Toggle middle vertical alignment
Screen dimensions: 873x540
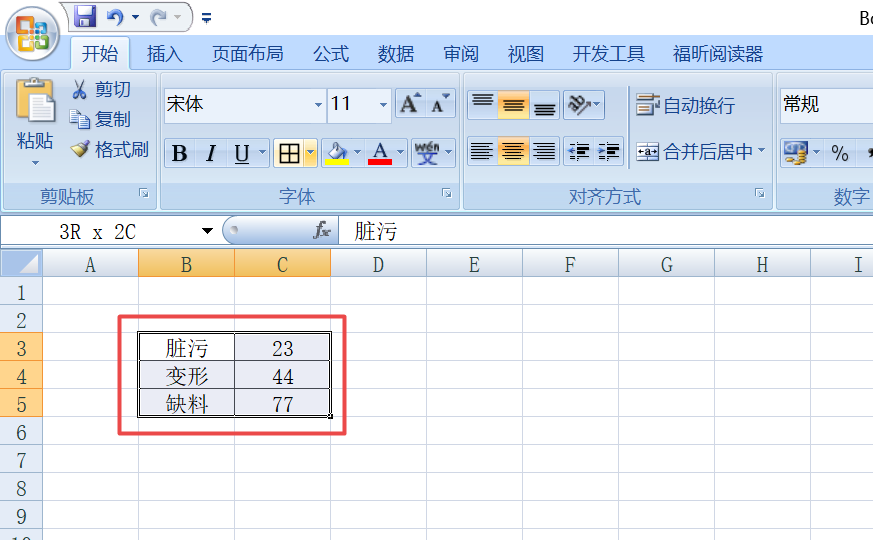[x=513, y=105]
